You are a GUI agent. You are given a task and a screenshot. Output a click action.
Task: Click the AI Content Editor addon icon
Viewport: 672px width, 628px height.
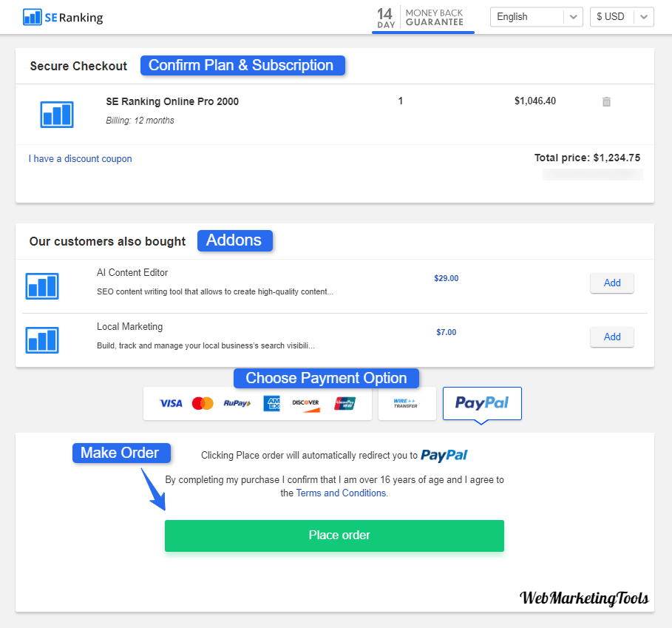click(x=42, y=286)
